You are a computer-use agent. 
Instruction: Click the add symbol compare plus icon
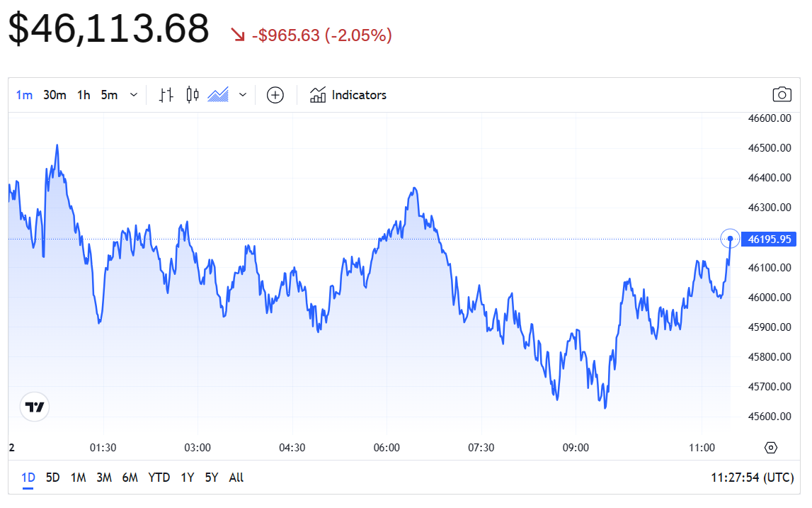[275, 95]
